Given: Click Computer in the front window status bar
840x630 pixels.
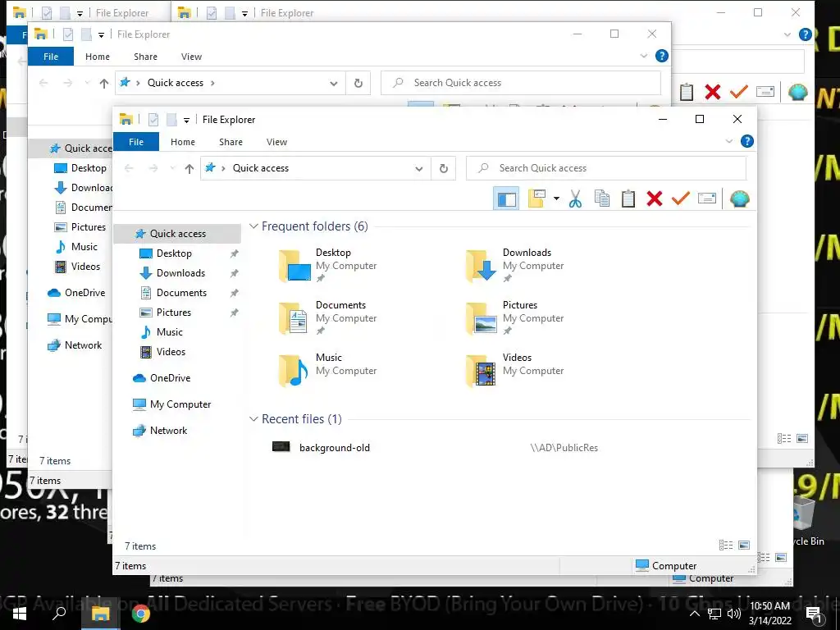Looking at the screenshot, I should (x=666, y=566).
